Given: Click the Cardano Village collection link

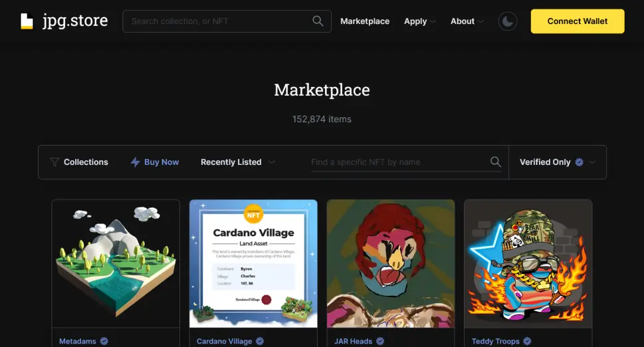Looking at the screenshot, I should [x=224, y=341].
